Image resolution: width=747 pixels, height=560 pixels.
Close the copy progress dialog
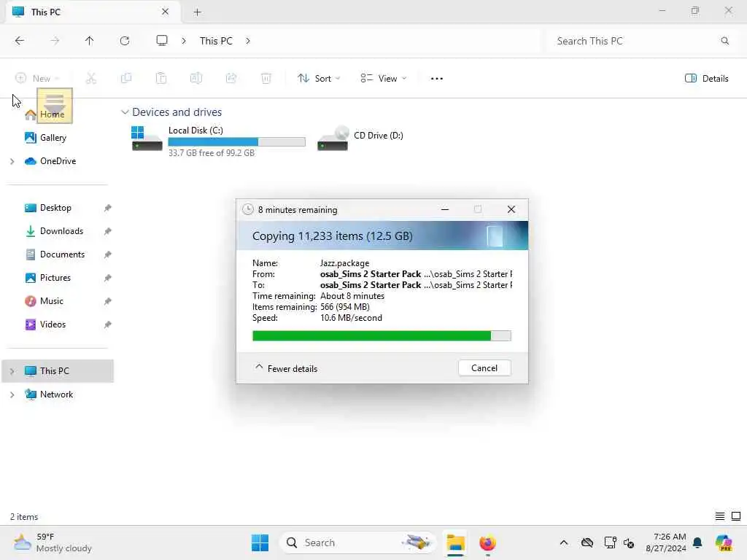[511, 209]
